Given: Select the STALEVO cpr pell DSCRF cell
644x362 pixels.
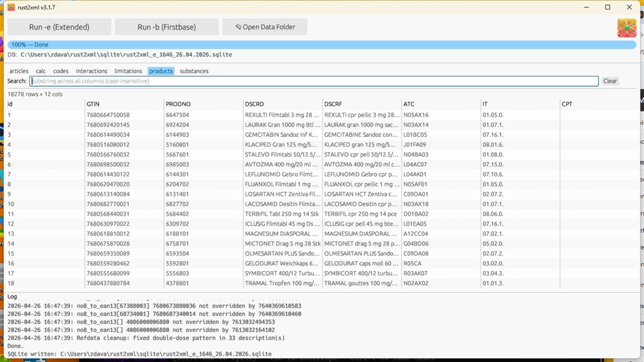Looking at the screenshot, I should point(361,155).
